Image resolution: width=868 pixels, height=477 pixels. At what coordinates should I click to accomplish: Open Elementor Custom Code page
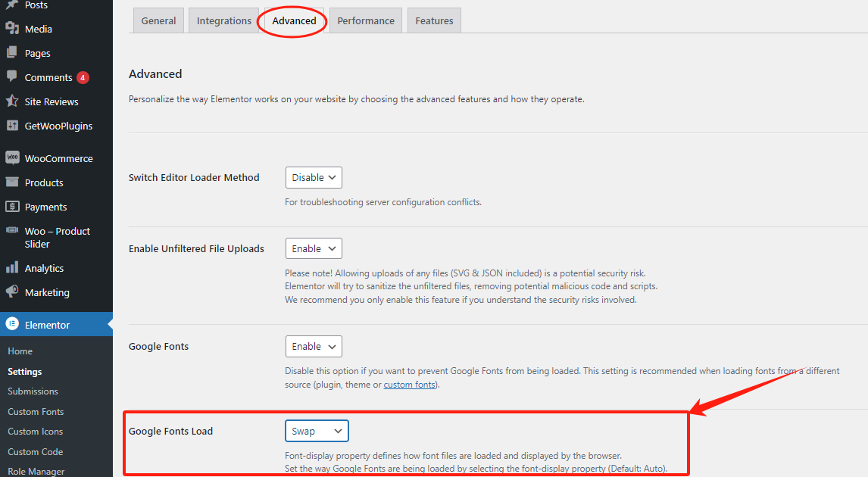coord(33,451)
